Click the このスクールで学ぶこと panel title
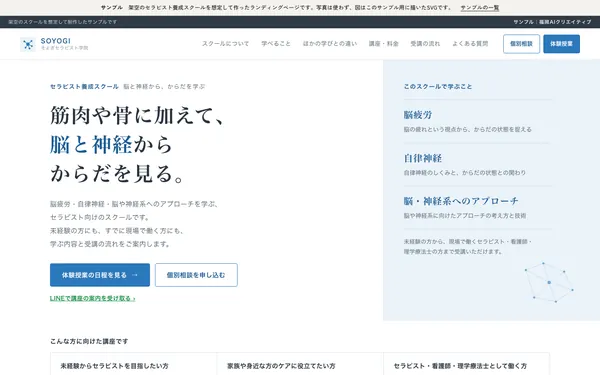This screenshot has width=600, height=375. 438,86
